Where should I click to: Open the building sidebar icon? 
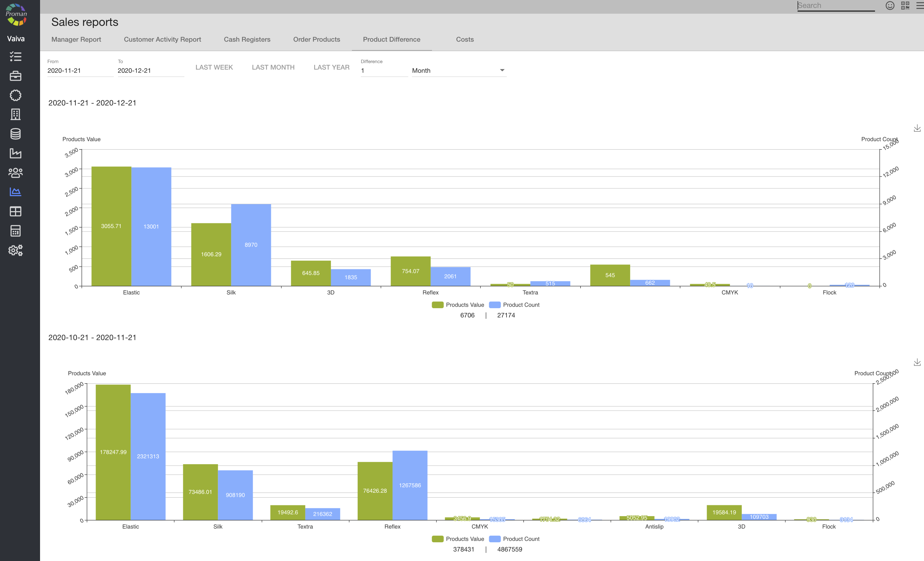pos(15,114)
